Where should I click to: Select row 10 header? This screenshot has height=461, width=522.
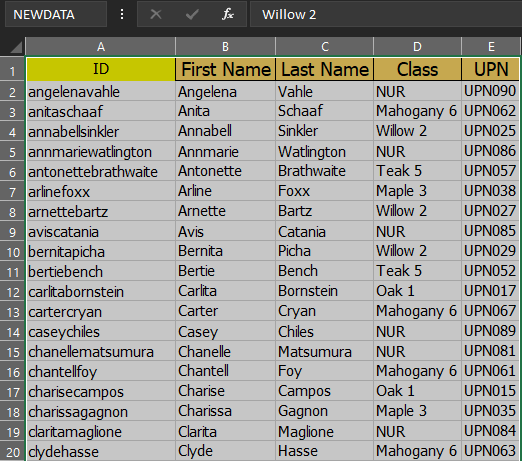[13, 252]
